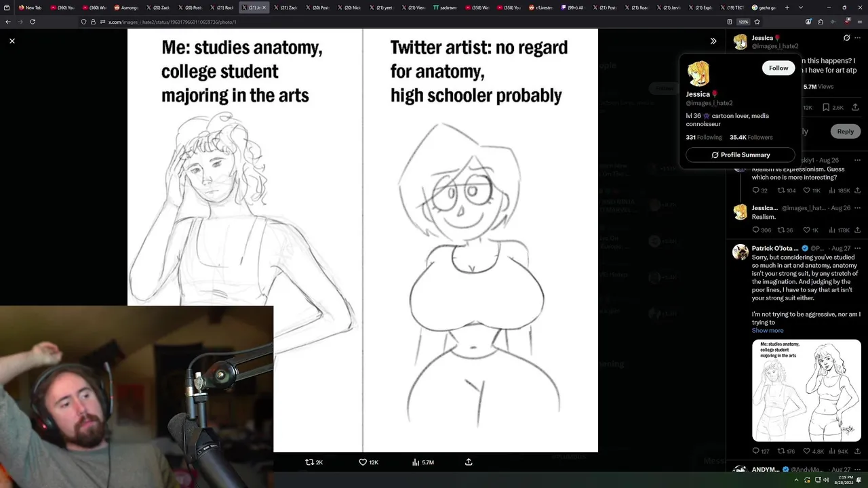Click 35.4K Followers in the hover card

[x=751, y=137]
